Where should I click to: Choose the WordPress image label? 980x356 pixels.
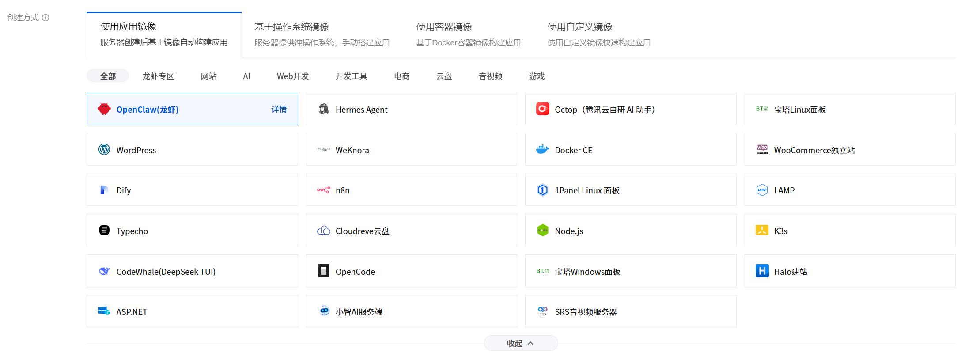click(136, 150)
